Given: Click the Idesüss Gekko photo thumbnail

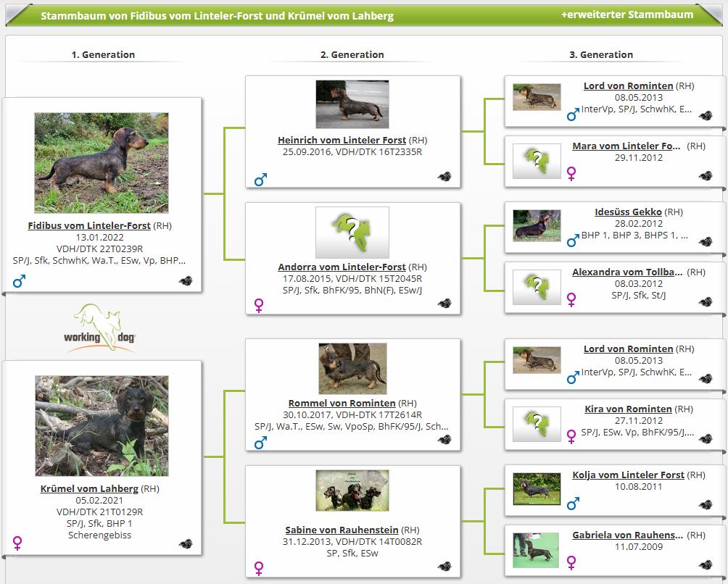Looking at the screenshot, I should pyautogui.click(x=537, y=225).
